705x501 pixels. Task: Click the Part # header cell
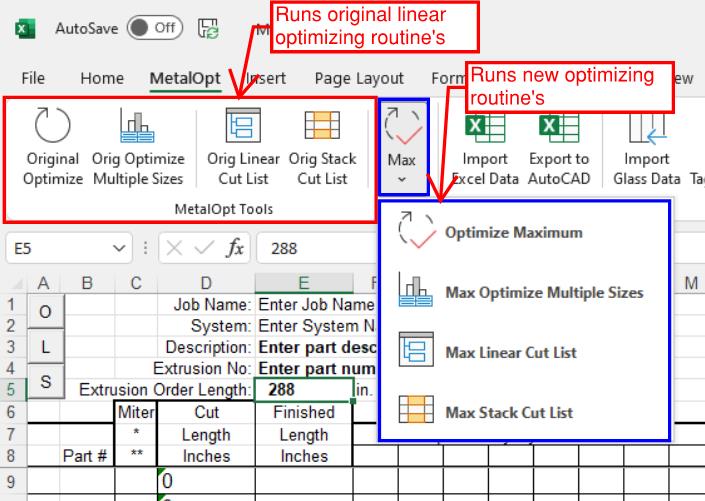point(85,456)
